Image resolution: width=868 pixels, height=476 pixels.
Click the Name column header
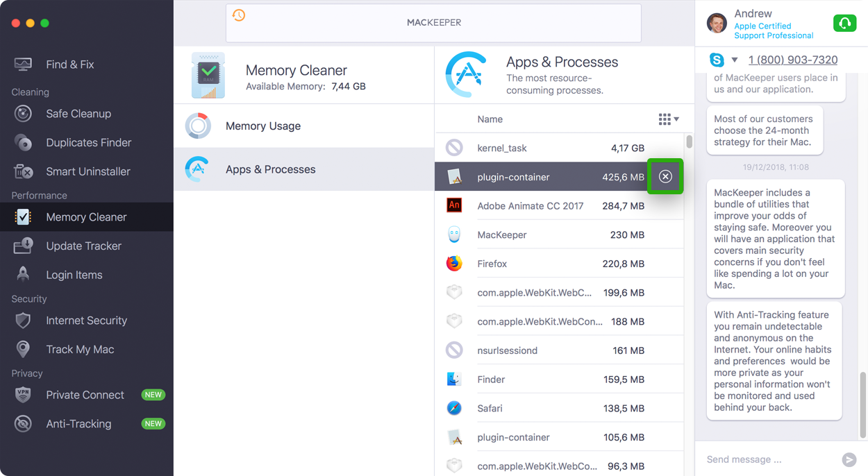490,119
